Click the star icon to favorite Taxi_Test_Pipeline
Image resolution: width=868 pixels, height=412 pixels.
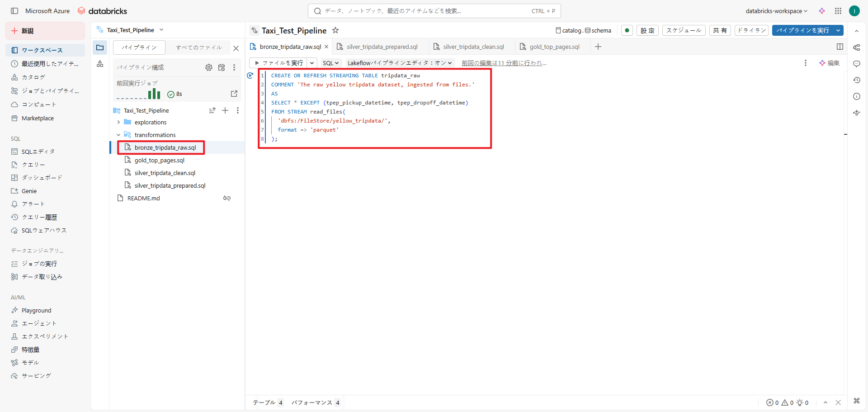(x=335, y=30)
